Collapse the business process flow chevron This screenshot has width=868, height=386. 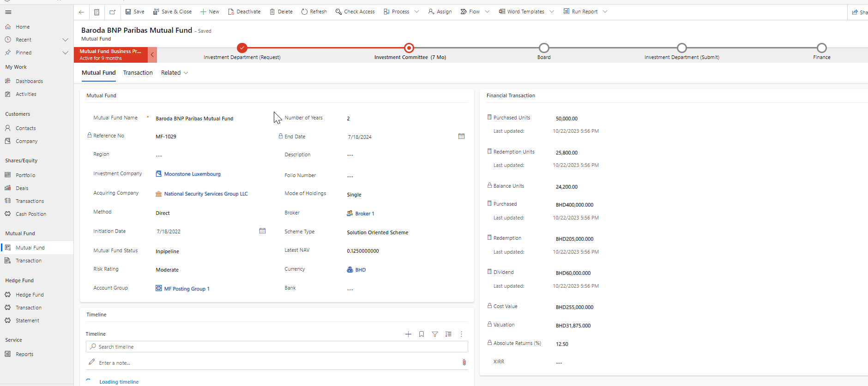coord(152,55)
